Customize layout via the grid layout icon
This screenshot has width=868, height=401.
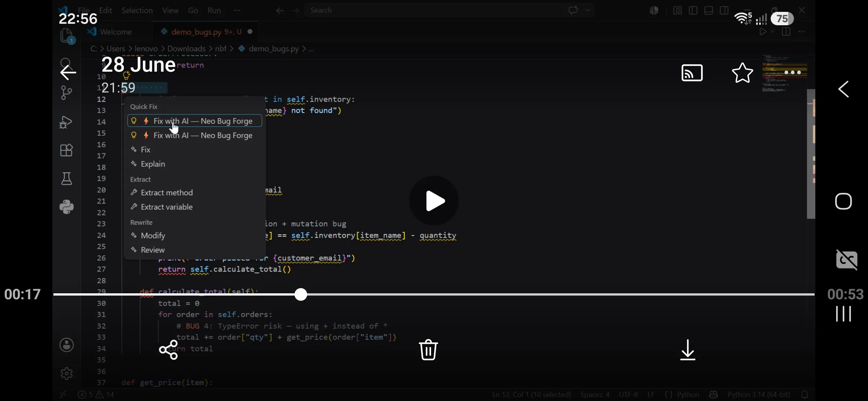click(677, 10)
